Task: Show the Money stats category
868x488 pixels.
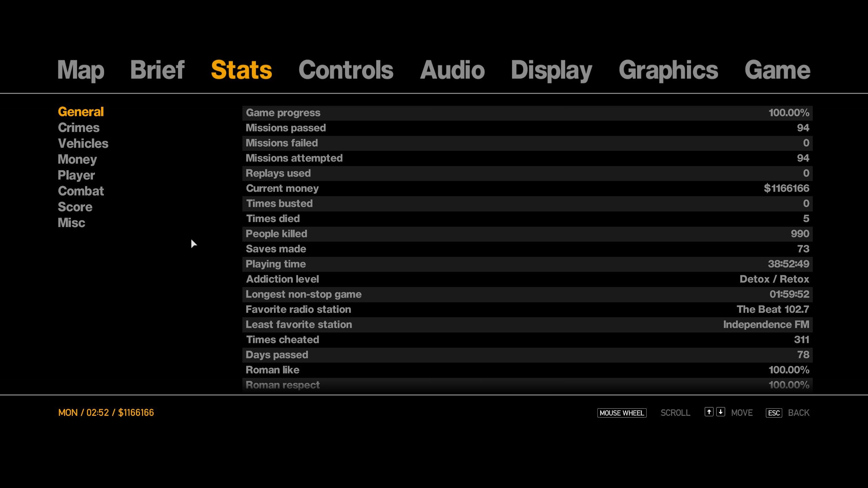Action: [x=77, y=159]
